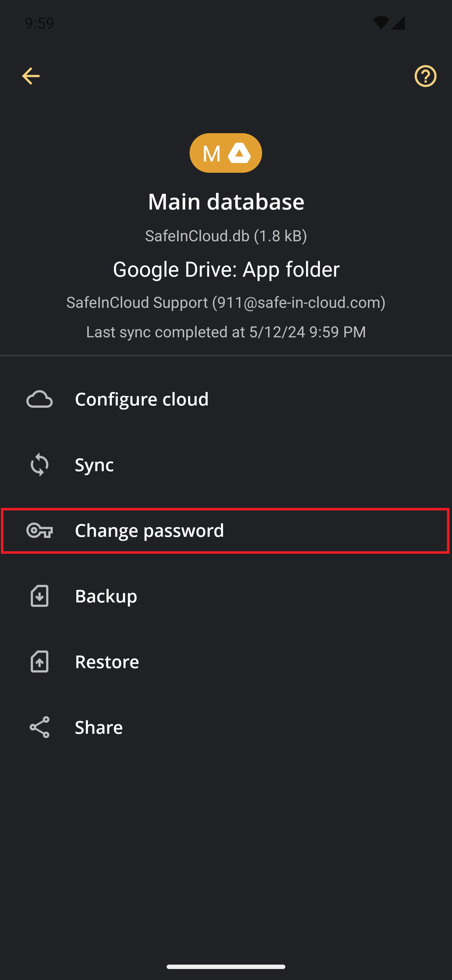Viewport: 452px width, 980px height.
Task: Click the Backup download file icon
Action: (40, 596)
